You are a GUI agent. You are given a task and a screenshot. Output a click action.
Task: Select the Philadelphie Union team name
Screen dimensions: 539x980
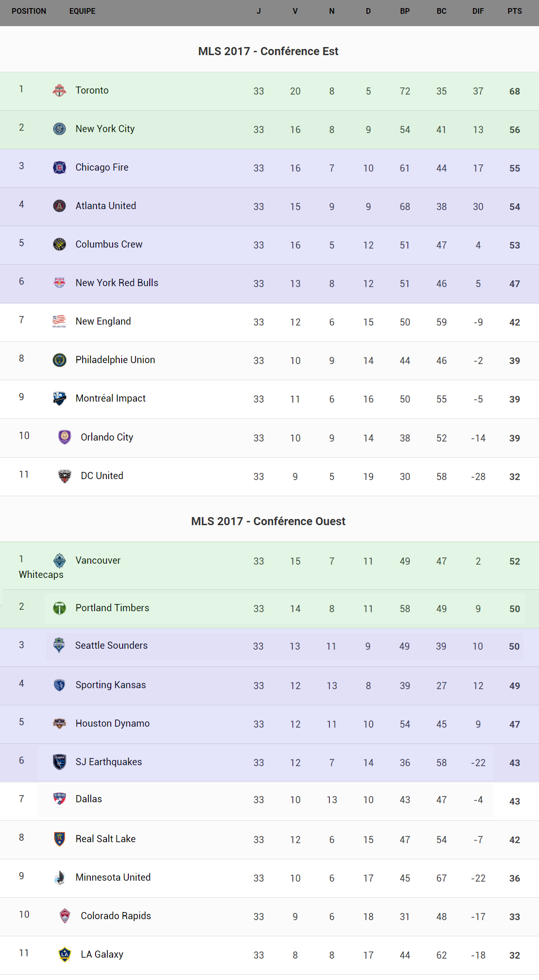coord(115,360)
